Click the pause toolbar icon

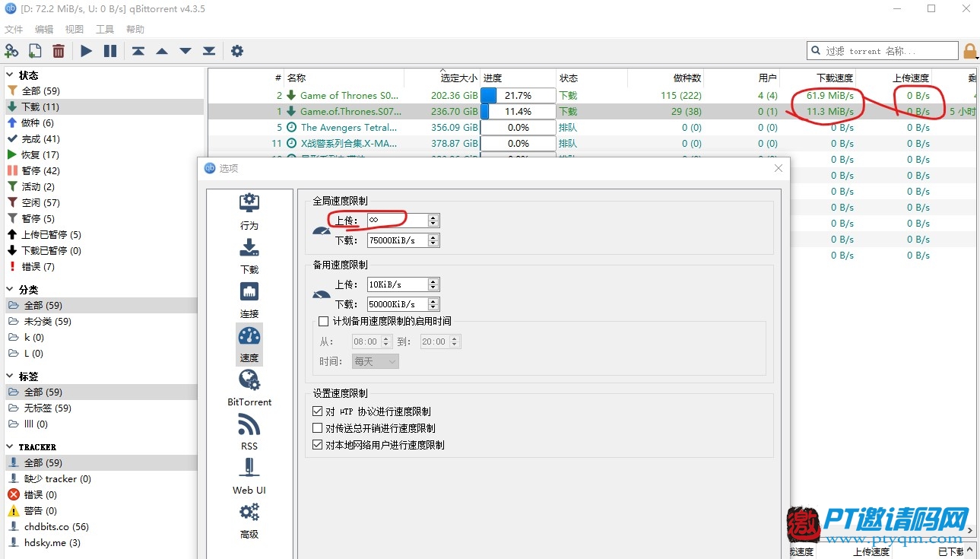click(x=110, y=51)
